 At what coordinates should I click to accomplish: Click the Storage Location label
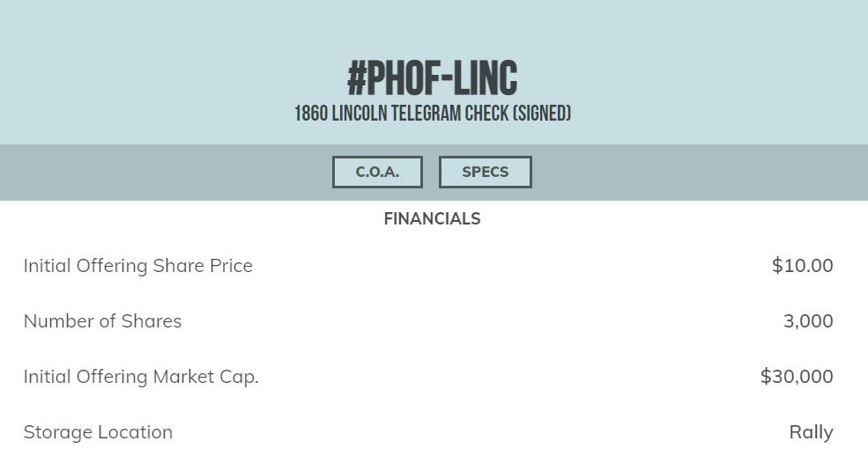(98, 432)
